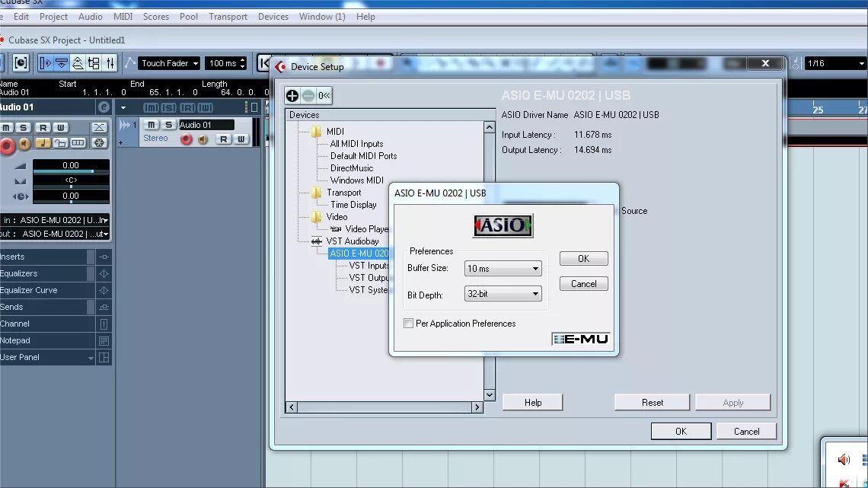Screen dimensions: 868x488
Task: Open the Project menu
Action: pyautogui.click(x=54, y=17)
